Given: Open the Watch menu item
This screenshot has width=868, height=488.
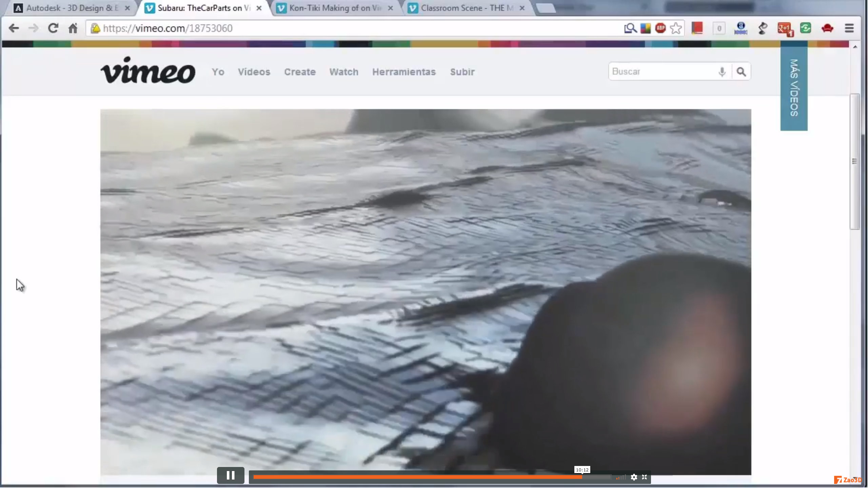Looking at the screenshot, I should pyautogui.click(x=344, y=72).
